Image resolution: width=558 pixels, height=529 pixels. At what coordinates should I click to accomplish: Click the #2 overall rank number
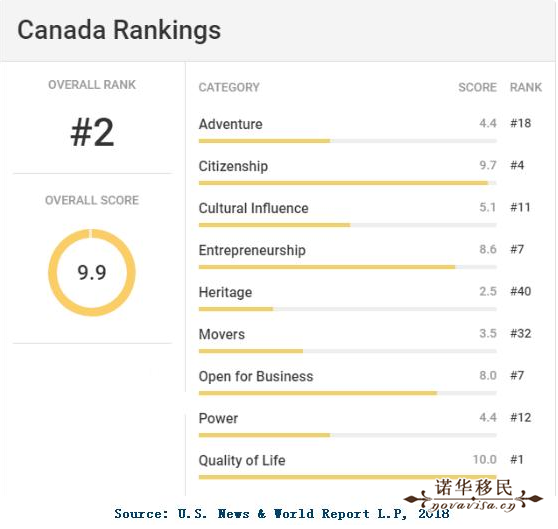(93, 132)
